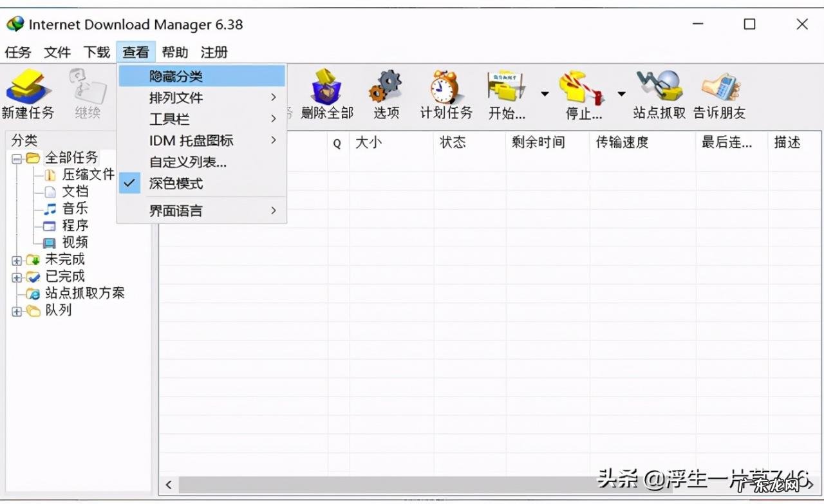This screenshot has height=504, width=824.
Task: Open the 帮助 menu
Action: point(175,52)
